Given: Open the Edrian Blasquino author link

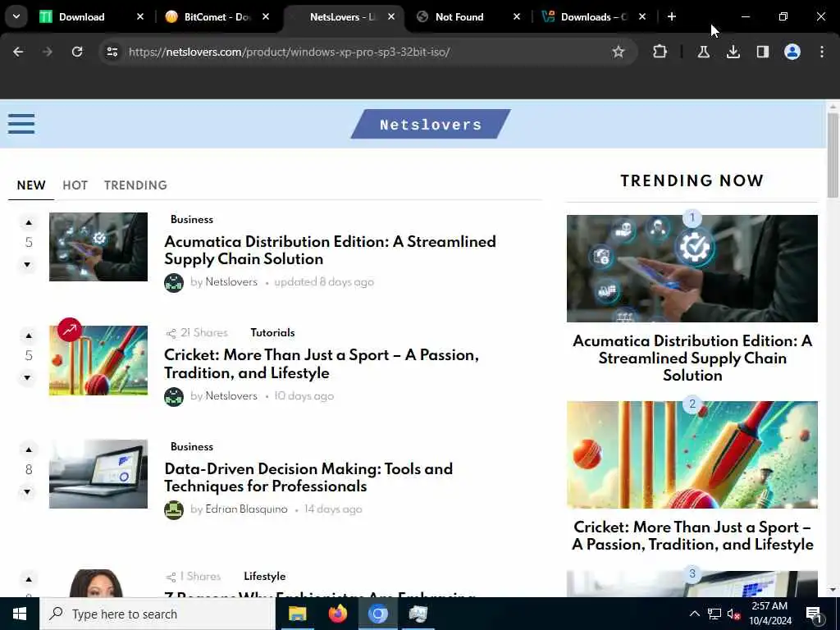Looking at the screenshot, I should 246,509.
